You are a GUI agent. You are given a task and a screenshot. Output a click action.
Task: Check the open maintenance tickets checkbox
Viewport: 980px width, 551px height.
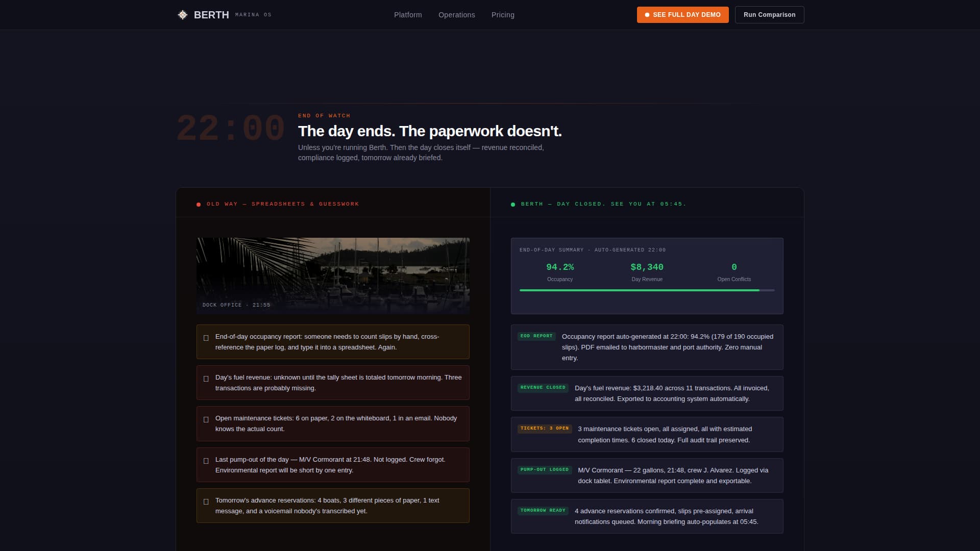[x=206, y=419]
